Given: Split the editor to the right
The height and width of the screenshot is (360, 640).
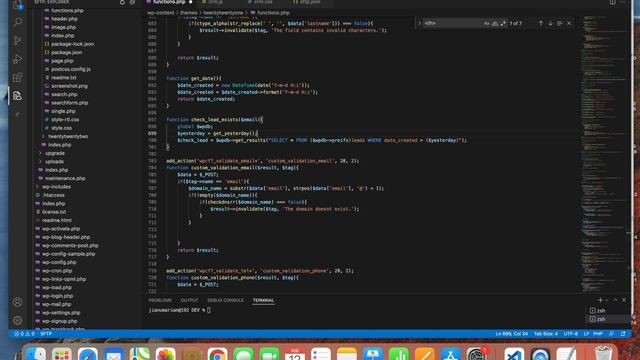Looking at the screenshot, I should (613, 2).
